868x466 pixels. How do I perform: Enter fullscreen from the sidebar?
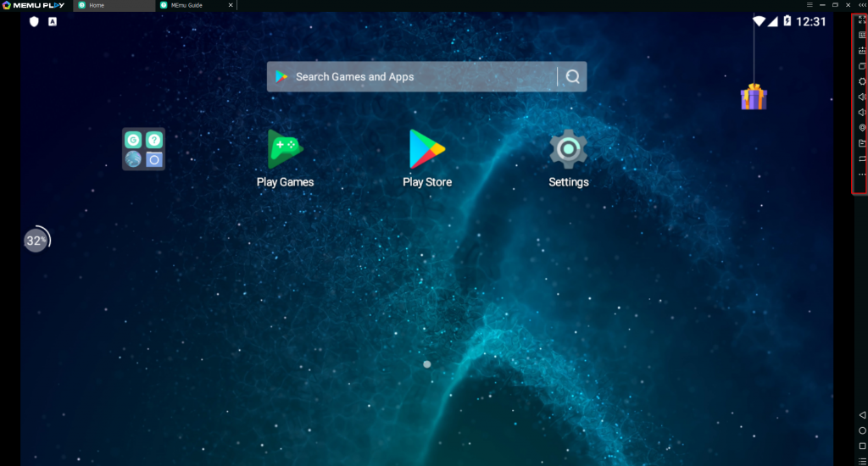862,19
